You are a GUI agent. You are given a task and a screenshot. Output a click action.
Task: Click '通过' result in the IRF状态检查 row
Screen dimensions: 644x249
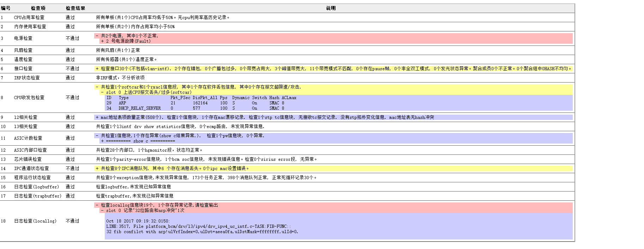coord(70,78)
